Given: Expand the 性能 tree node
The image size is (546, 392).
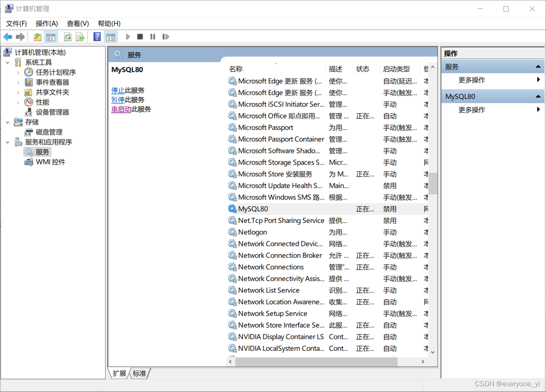Looking at the screenshot, I should [18, 102].
